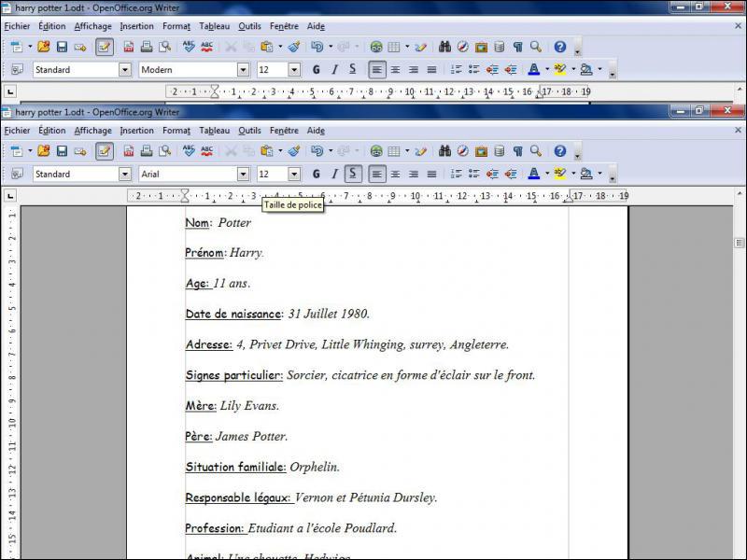The width and height of the screenshot is (747, 560).
Task: Send document by email in front window
Action: tap(80, 151)
